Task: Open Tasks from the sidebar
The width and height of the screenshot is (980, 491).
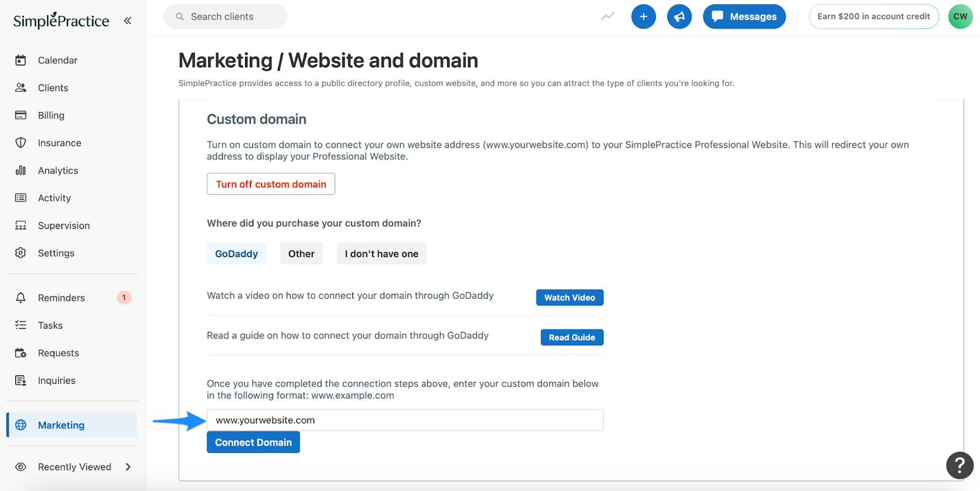Action: 50,325
